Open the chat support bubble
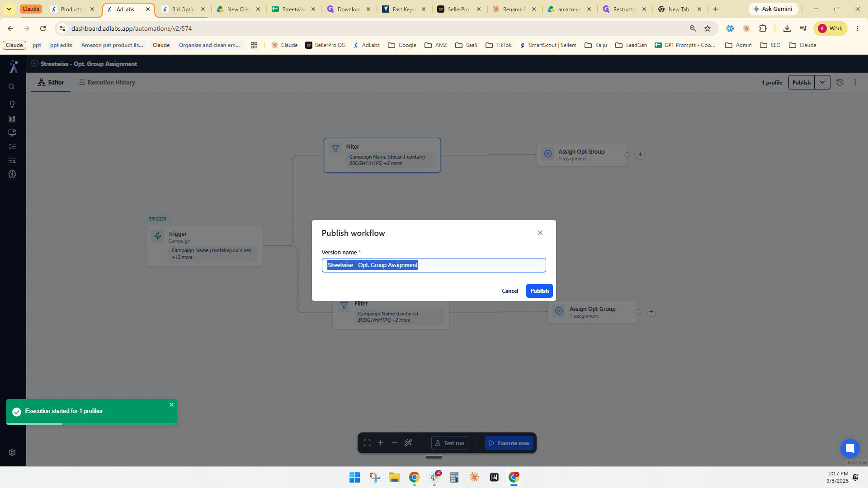 click(x=849, y=448)
